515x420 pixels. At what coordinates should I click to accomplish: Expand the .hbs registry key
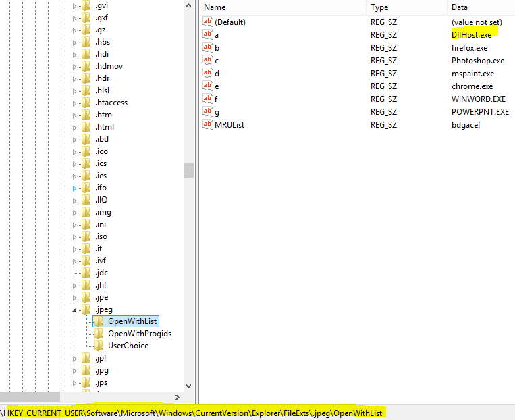[74, 43]
